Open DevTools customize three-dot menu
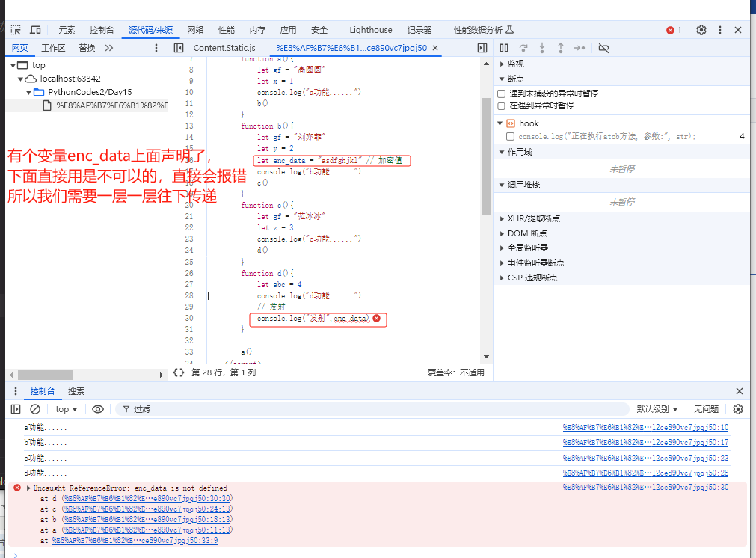Image resolution: width=756 pixels, height=558 pixels. point(720,30)
